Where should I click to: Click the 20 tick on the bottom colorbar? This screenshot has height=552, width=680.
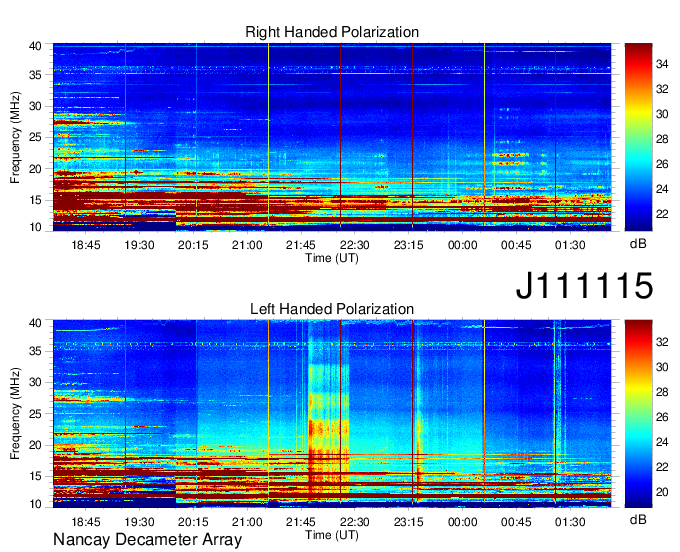[x=662, y=492]
